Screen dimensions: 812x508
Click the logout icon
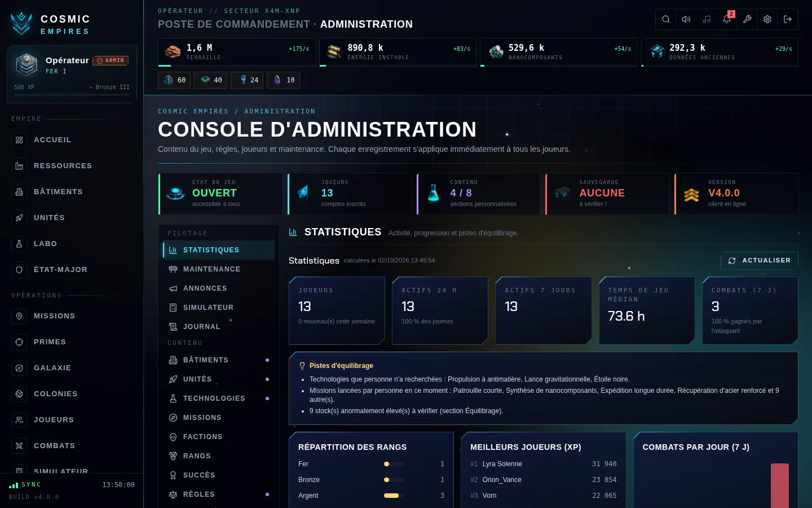[x=788, y=19]
